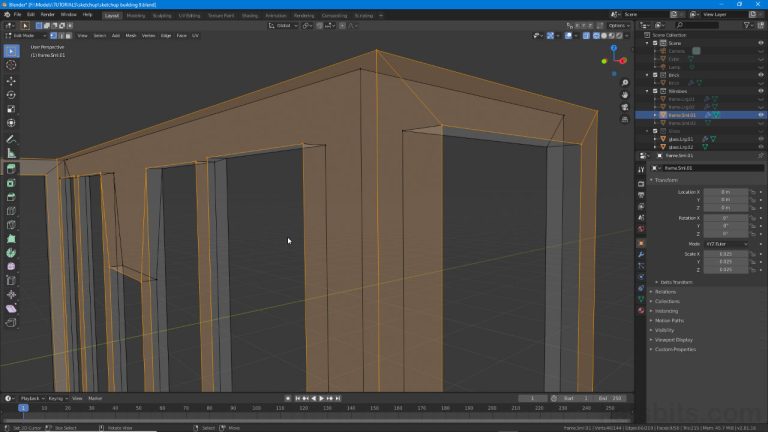The width and height of the screenshot is (768, 432).
Task: Select the Bevel tool
Action: (x=11, y=197)
